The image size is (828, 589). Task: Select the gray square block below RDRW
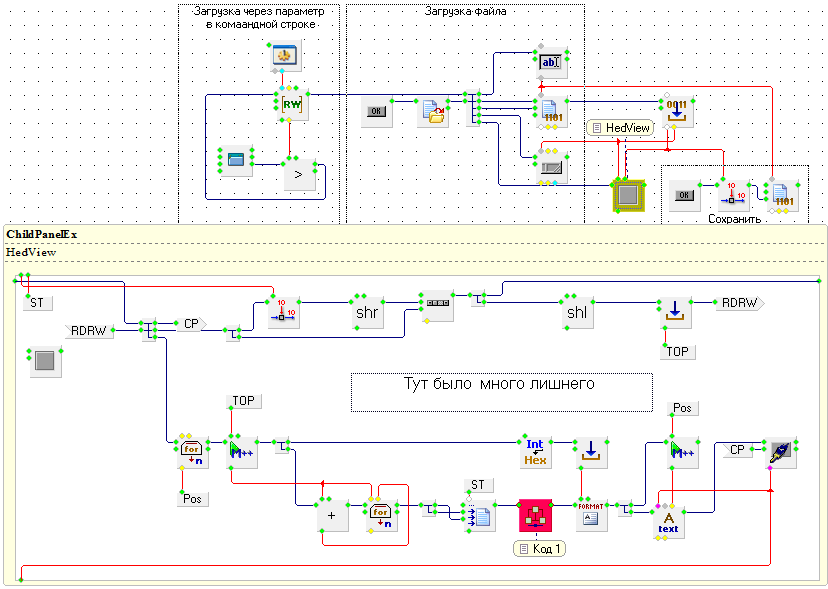tap(45, 363)
